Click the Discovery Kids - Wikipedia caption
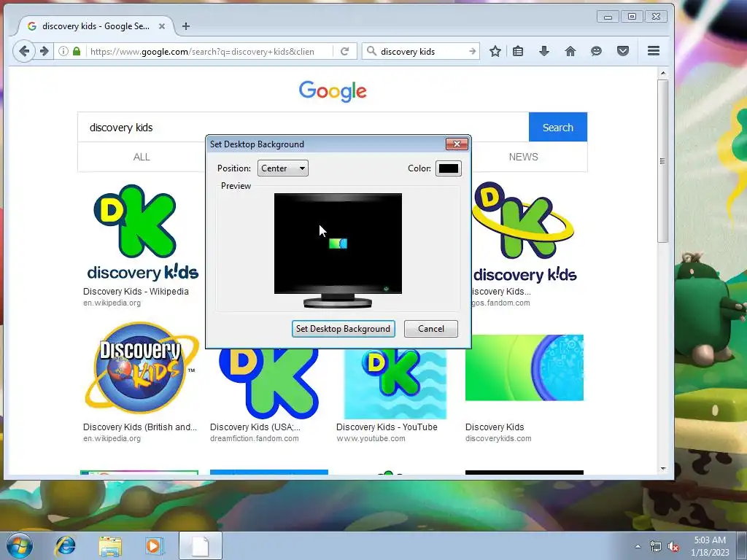The width and height of the screenshot is (747, 560). point(136,292)
